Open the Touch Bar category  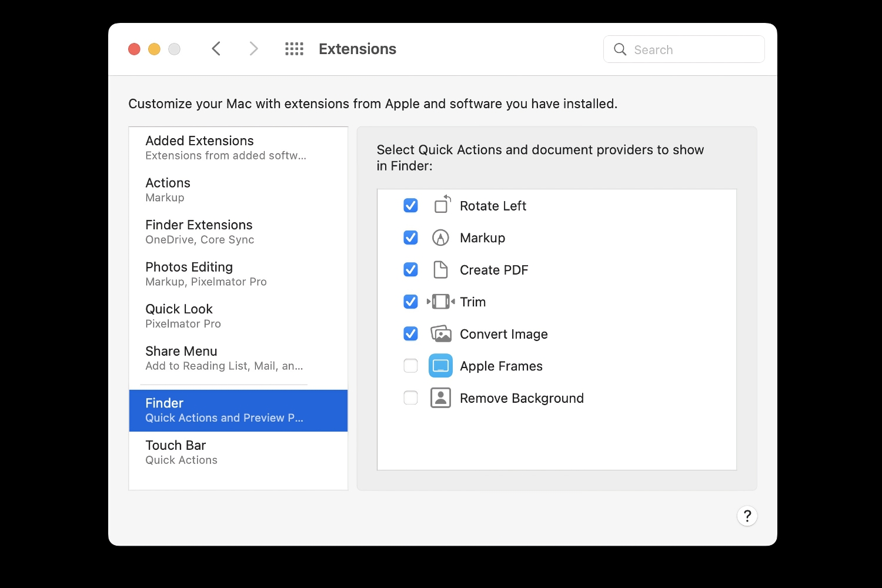point(238,452)
